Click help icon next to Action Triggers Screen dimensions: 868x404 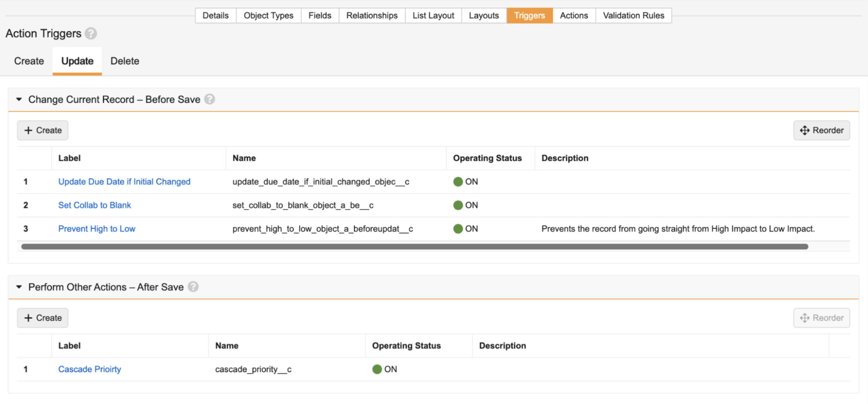[91, 33]
